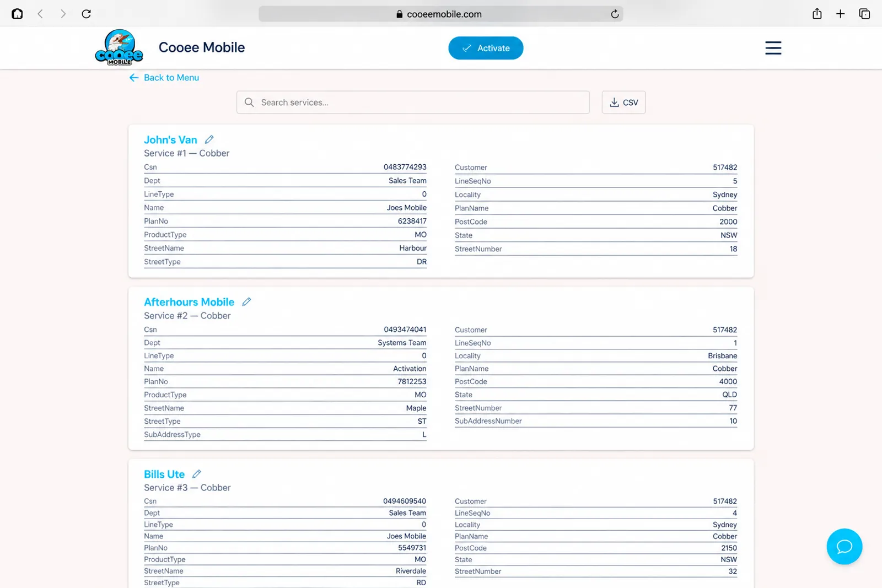Open the browser share sheet

point(817,14)
